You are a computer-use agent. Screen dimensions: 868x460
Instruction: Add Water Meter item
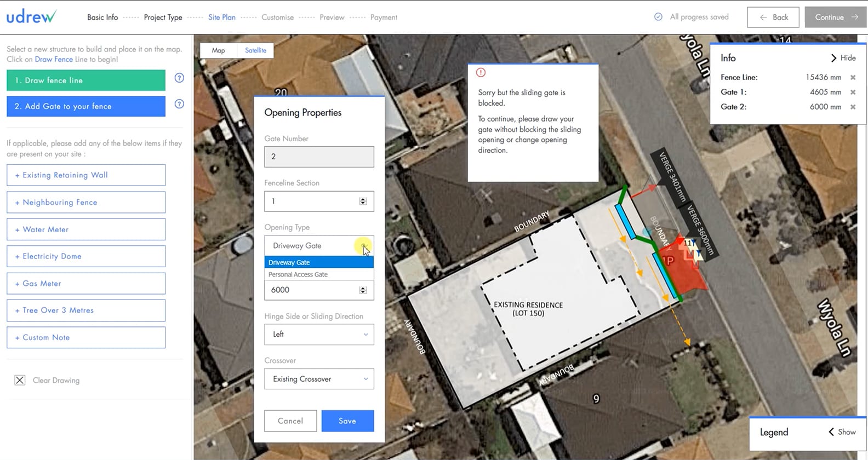[x=86, y=229]
